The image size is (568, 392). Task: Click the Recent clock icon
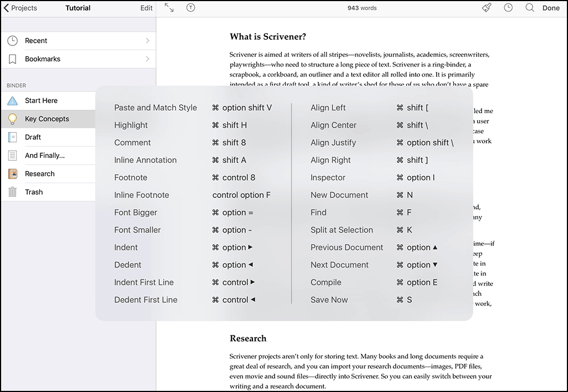12,40
